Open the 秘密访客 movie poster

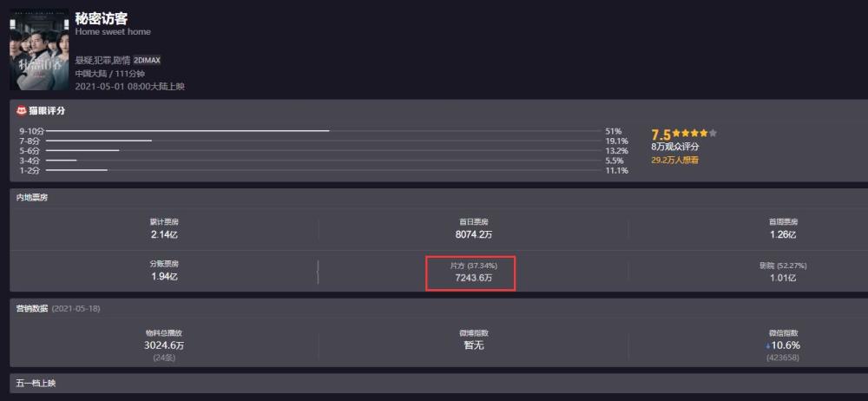[39, 49]
